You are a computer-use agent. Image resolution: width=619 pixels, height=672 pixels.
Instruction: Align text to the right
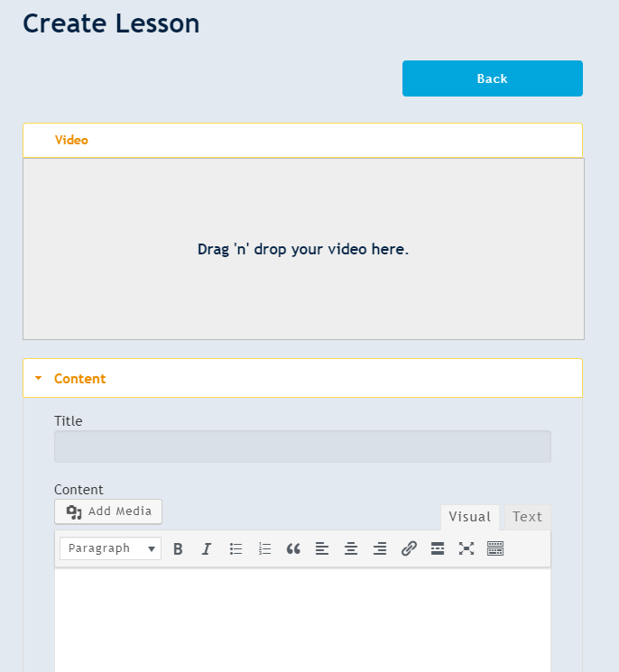point(380,548)
